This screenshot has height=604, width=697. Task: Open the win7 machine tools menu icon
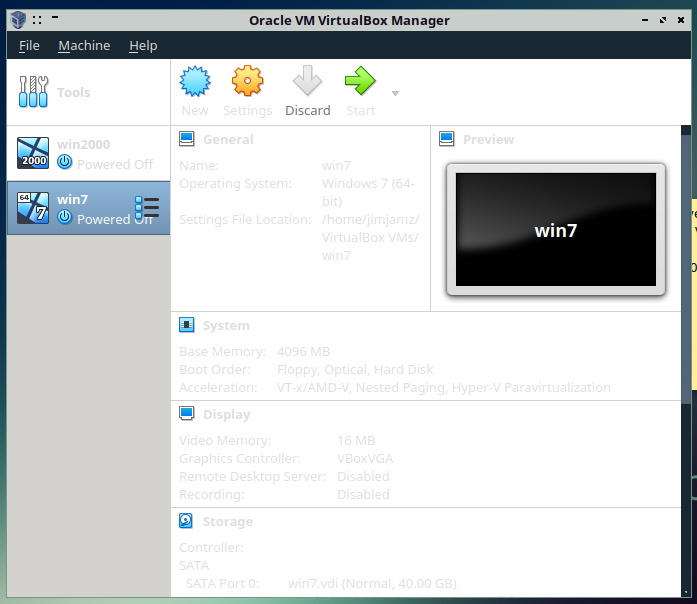[x=147, y=207]
